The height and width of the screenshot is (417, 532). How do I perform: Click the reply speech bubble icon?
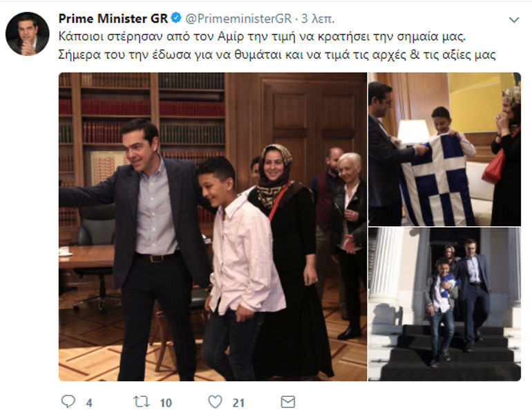pos(68,401)
